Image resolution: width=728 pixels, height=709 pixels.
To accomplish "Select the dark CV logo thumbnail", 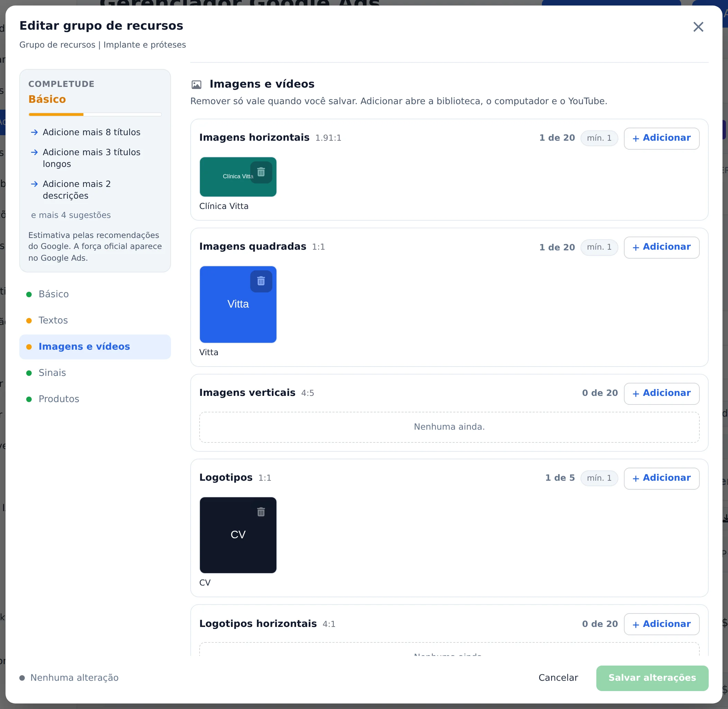I will 238,535.
